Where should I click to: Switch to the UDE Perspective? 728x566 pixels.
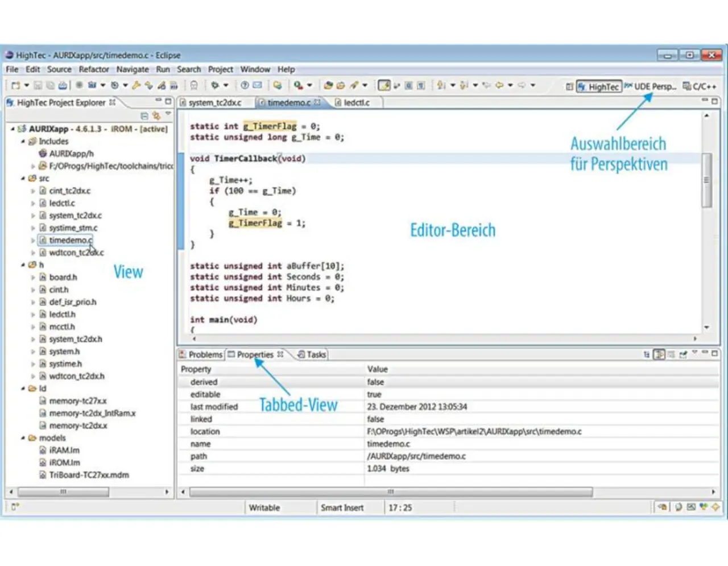point(650,86)
